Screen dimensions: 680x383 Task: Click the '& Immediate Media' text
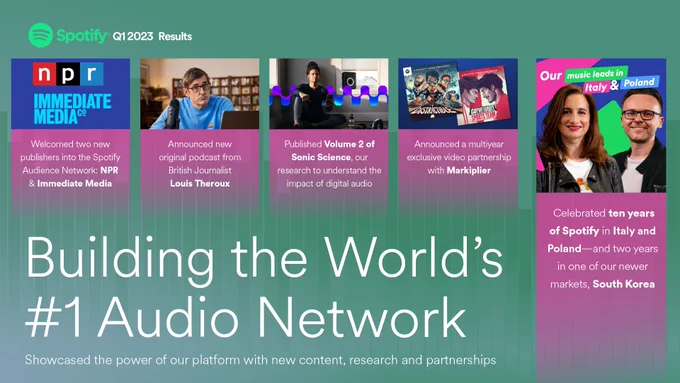pyautogui.click(x=70, y=183)
